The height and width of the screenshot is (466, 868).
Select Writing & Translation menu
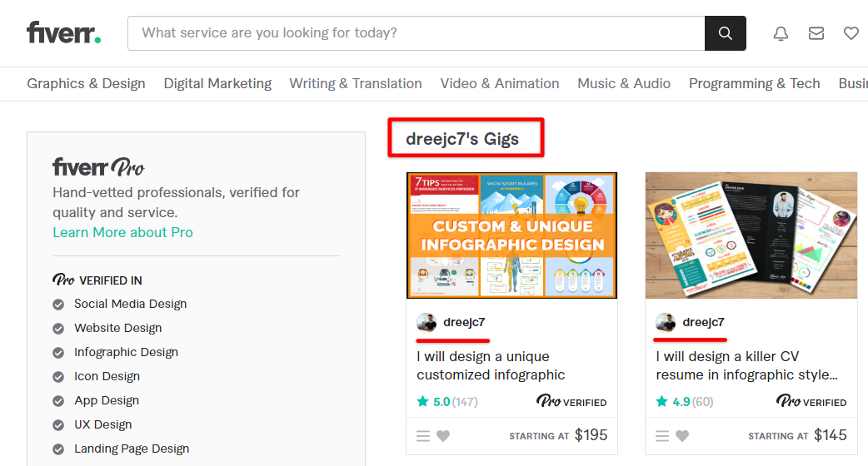356,83
